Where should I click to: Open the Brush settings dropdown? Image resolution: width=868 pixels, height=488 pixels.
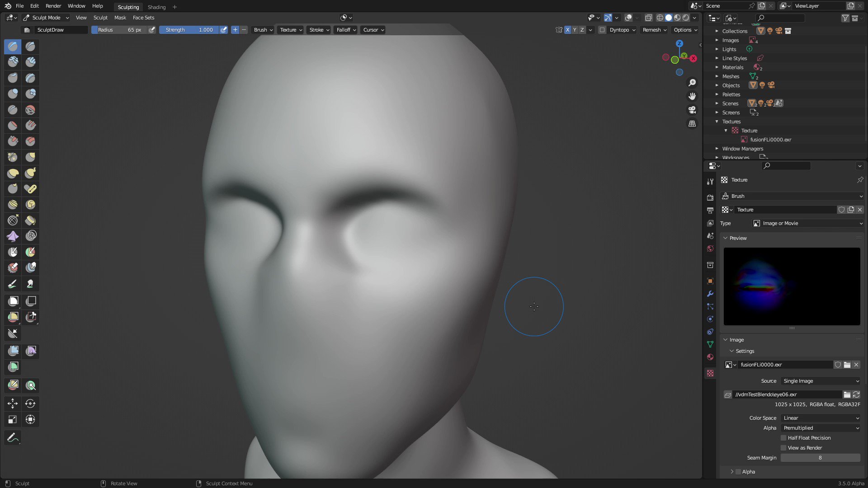point(263,30)
